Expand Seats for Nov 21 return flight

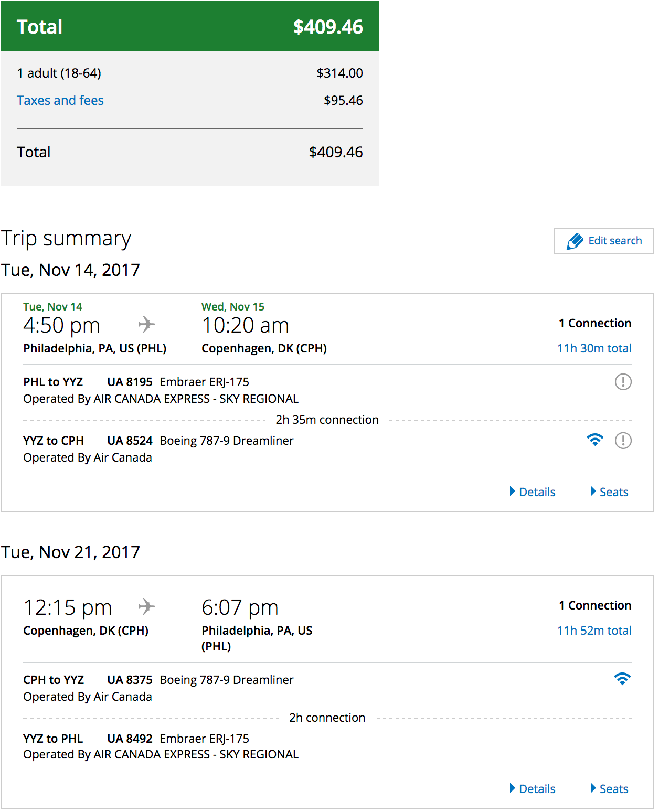[609, 789]
